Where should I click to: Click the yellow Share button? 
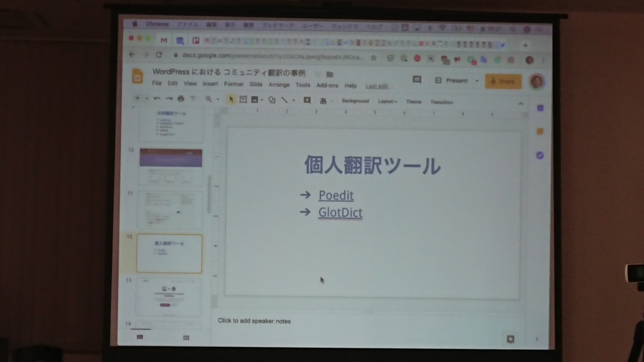click(x=503, y=81)
